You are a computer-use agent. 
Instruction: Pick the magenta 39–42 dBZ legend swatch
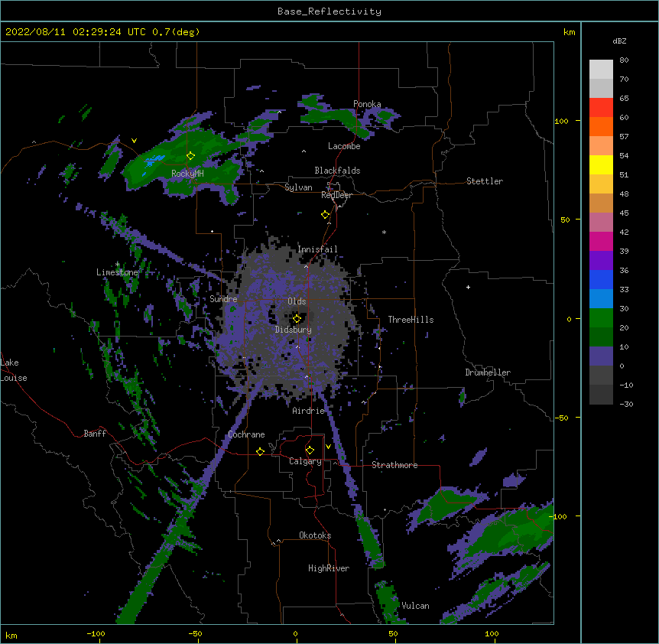click(x=601, y=241)
